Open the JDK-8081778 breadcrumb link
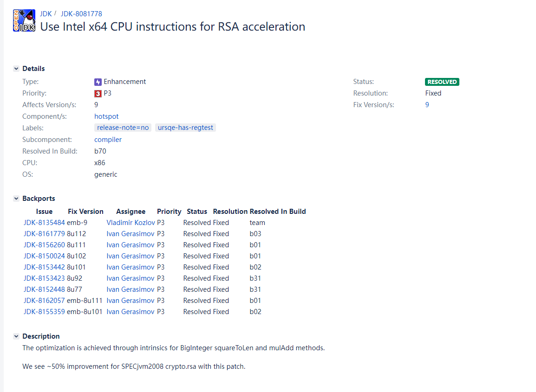 (81, 13)
